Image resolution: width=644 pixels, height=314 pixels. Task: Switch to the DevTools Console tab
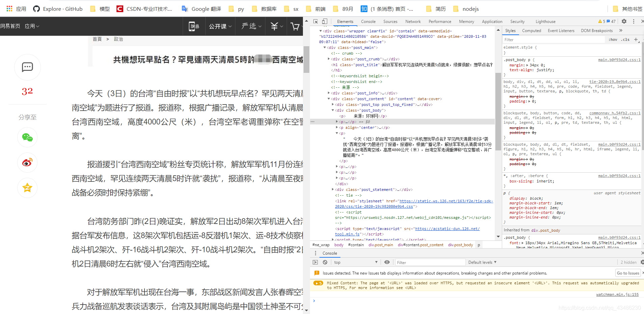[x=368, y=21]
